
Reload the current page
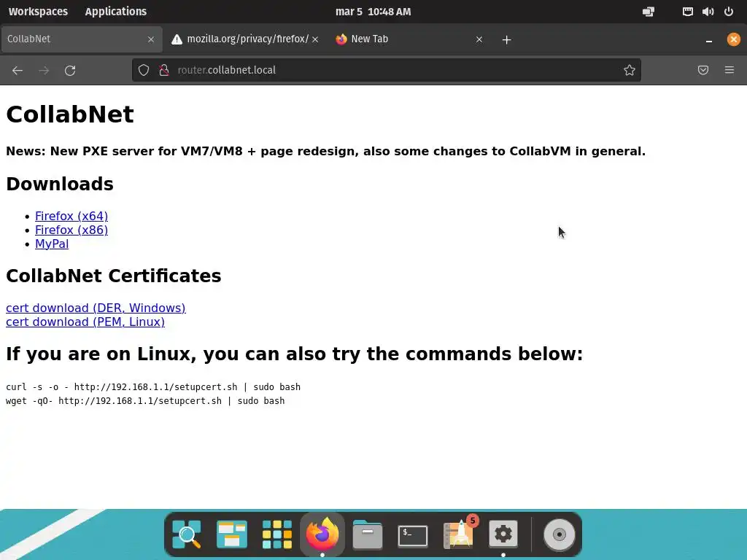[x=70, y=71]
